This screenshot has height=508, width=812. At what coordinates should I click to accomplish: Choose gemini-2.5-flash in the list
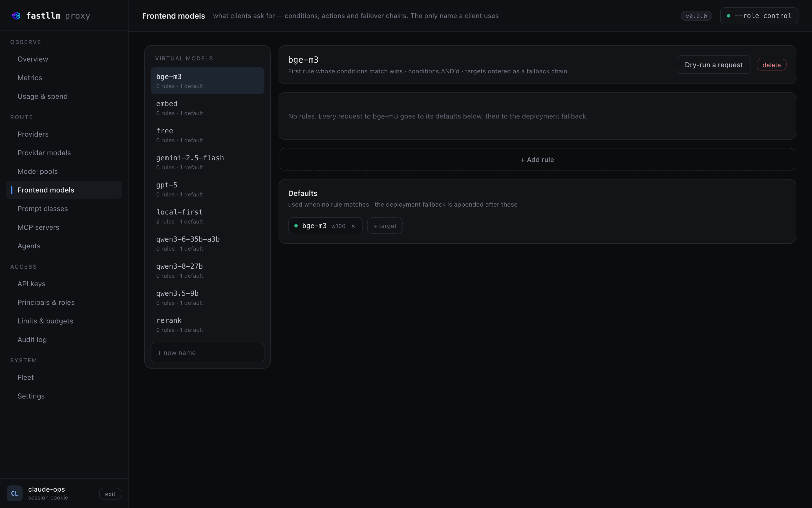[x=207, y=162]
